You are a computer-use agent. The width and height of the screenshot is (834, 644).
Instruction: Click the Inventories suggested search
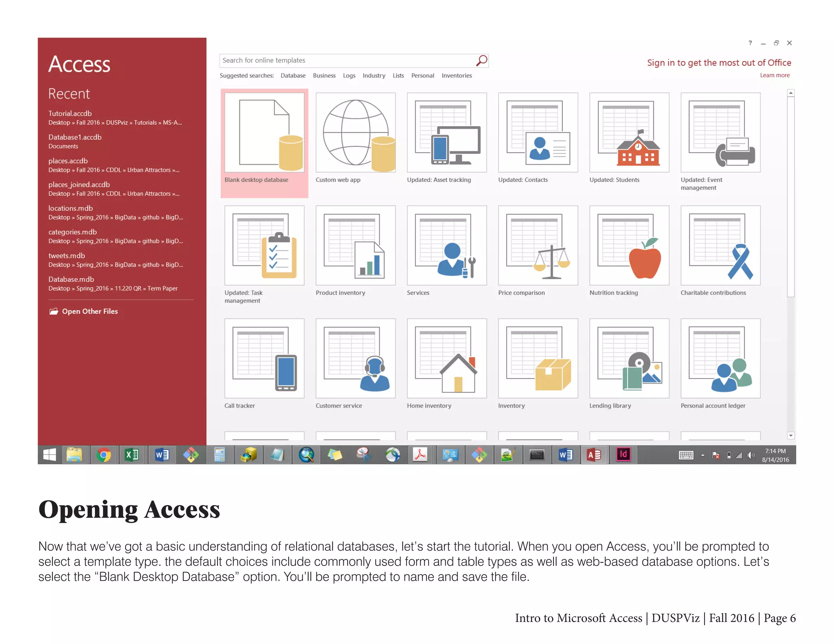457,76
